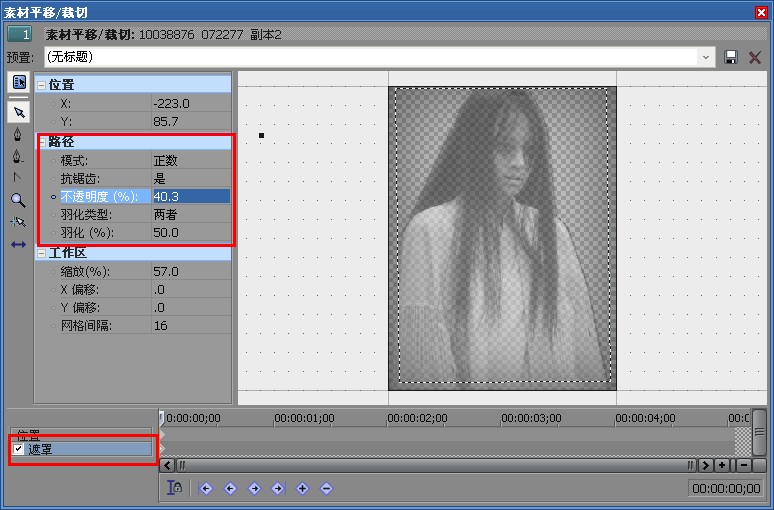Screen dimensions: 774x510
Task: Save the preset with floppy icon
Action: (x=731, y=57)
